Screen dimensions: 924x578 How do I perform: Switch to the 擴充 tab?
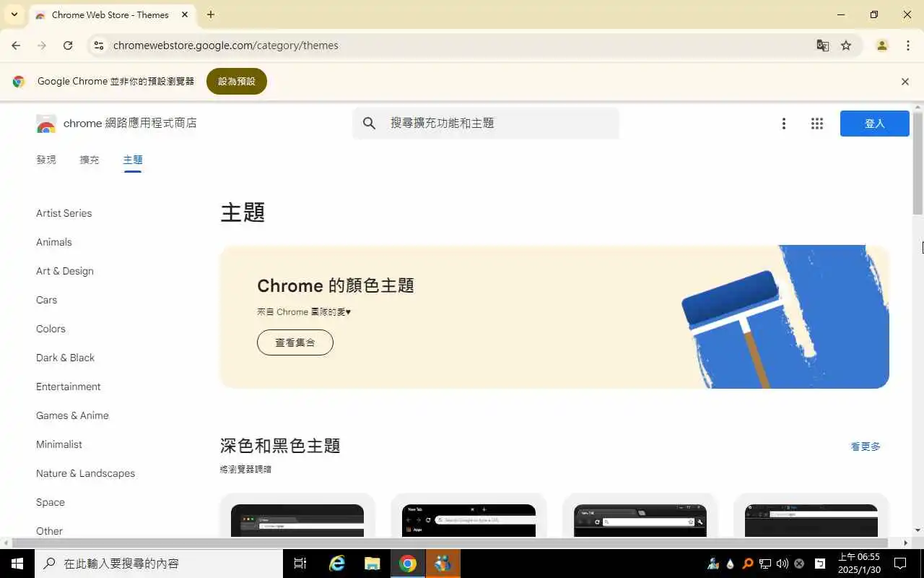[x=90, y=160]
